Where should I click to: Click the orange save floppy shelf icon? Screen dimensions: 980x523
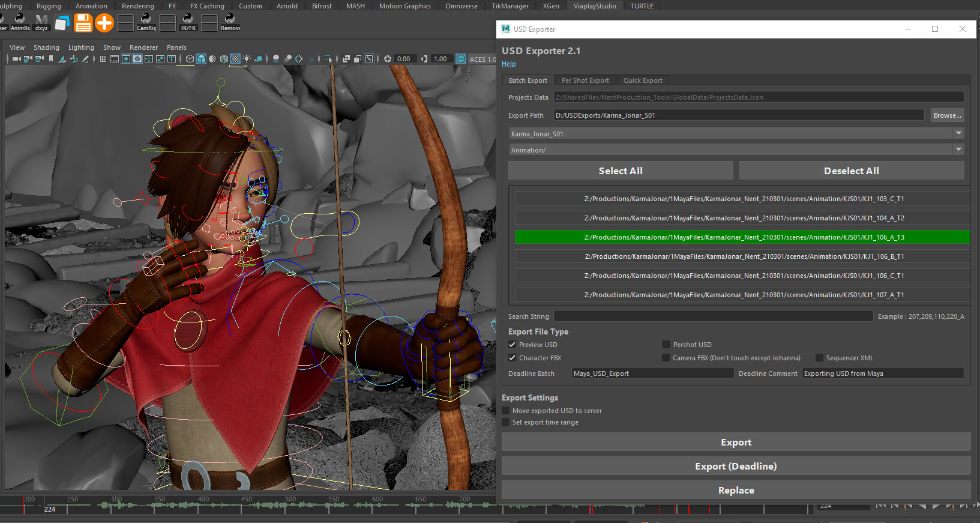[83, 23]
